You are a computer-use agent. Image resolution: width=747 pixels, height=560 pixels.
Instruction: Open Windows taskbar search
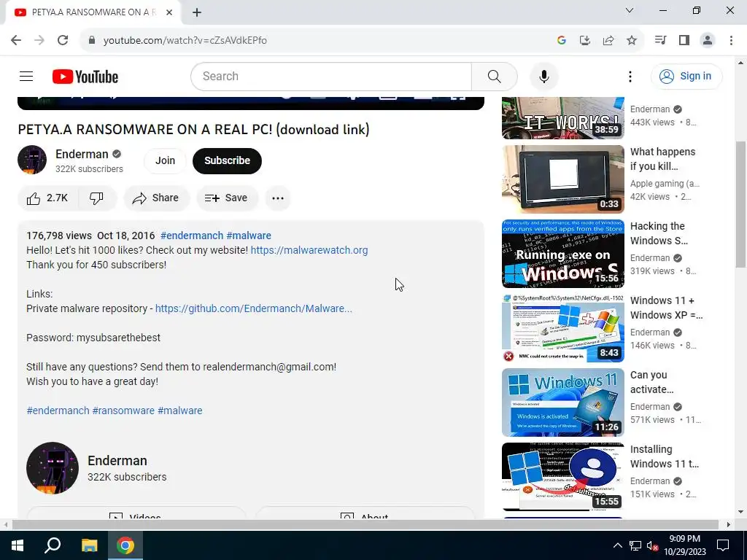[53, 545]
